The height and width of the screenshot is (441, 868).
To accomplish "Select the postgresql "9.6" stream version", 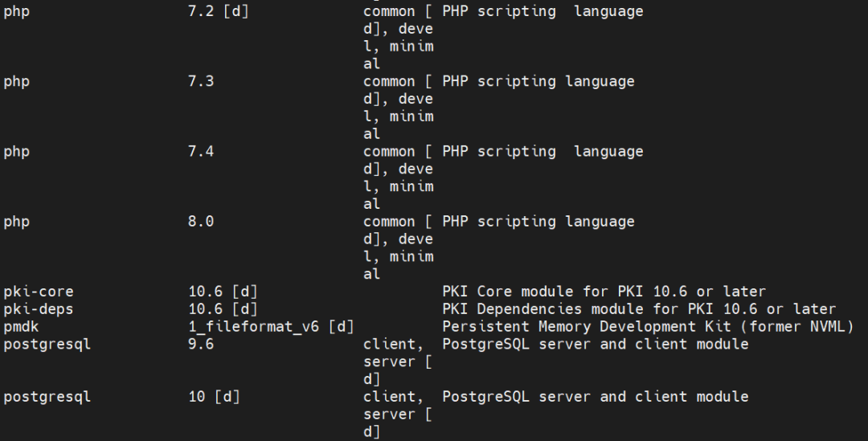I will (x=201, y=345).
